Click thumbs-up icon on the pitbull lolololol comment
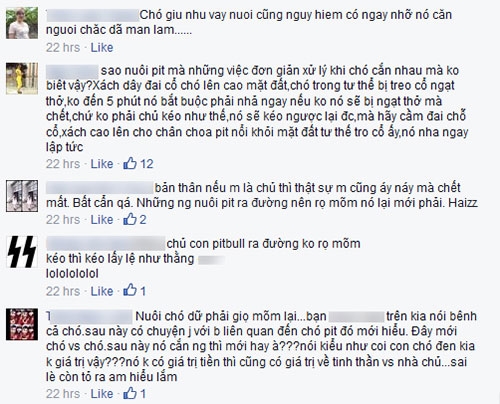 (x=130, y=291)
